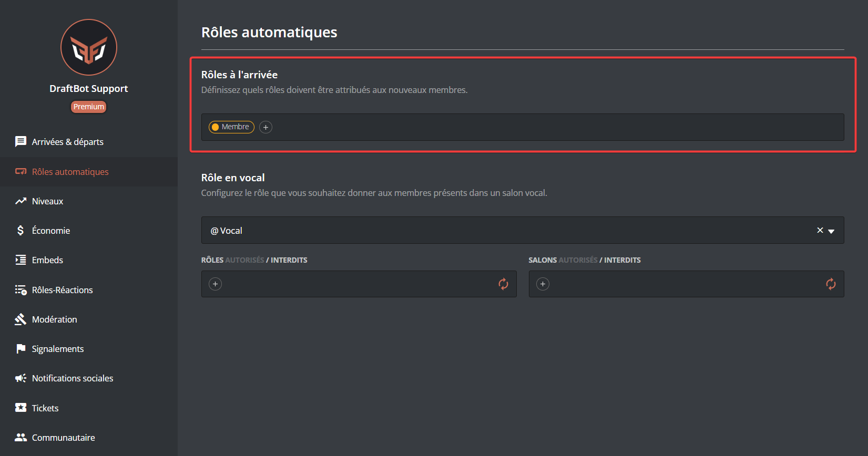The width and height of the screenshot is (868, 456).
Task: Click the refresh icon under RÔLES AUTORISÉS
Action: 503,284
